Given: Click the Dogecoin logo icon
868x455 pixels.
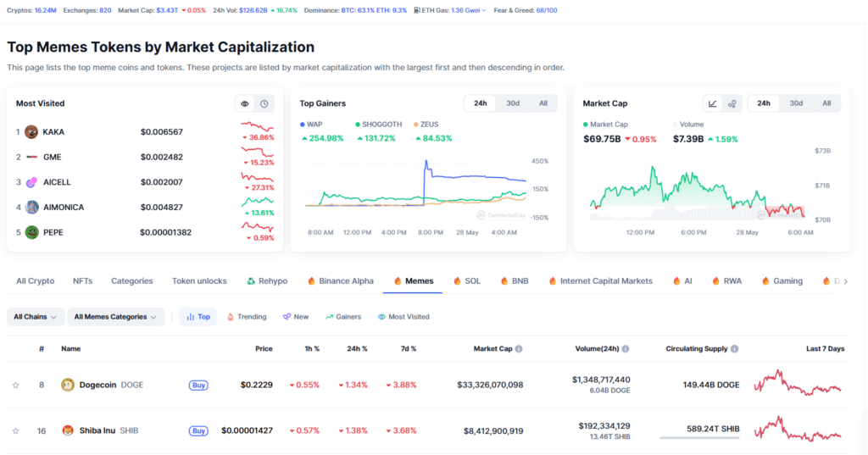Looking at the screenshot, I should [68, 385].
